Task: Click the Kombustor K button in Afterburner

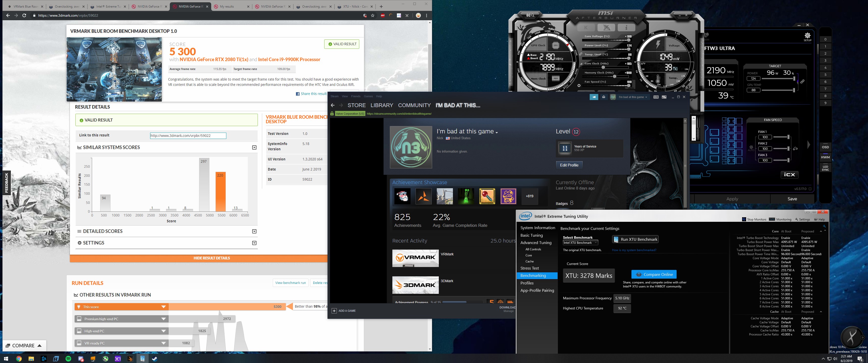Action: [x=586, y=27]
